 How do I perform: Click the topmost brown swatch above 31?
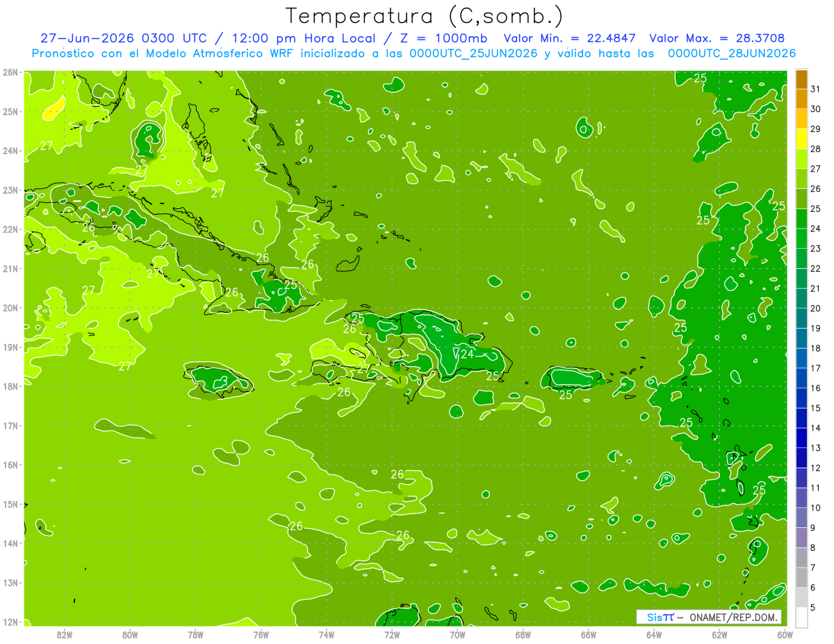click(801, 80)
